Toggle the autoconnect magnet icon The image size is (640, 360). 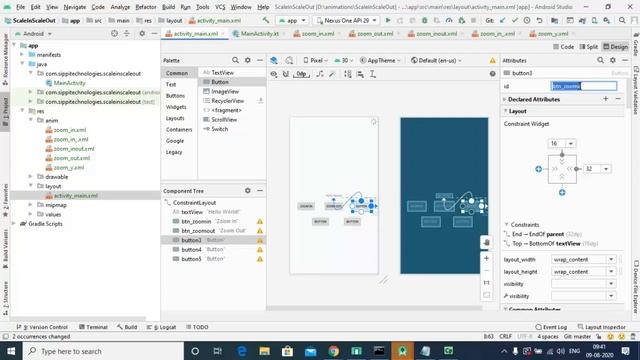[286, 74]
